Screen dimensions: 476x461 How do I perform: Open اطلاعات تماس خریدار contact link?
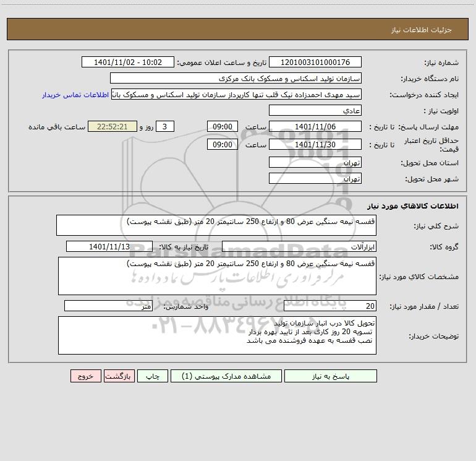[75, 95]
